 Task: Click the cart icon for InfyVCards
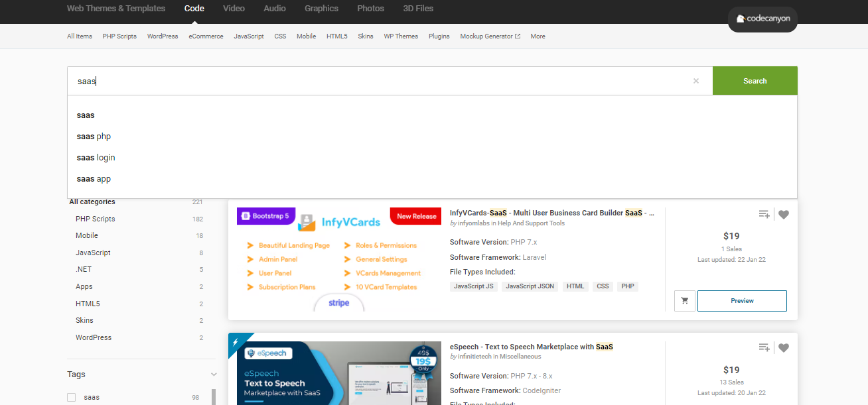pos(684,300)
